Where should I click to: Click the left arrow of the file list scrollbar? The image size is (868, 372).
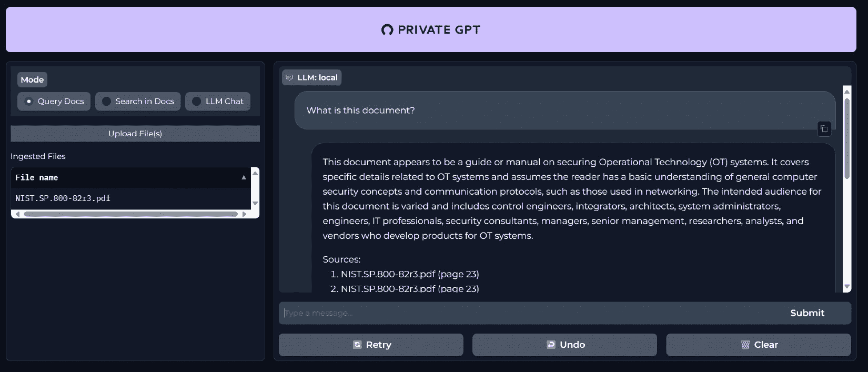point(16,215)
